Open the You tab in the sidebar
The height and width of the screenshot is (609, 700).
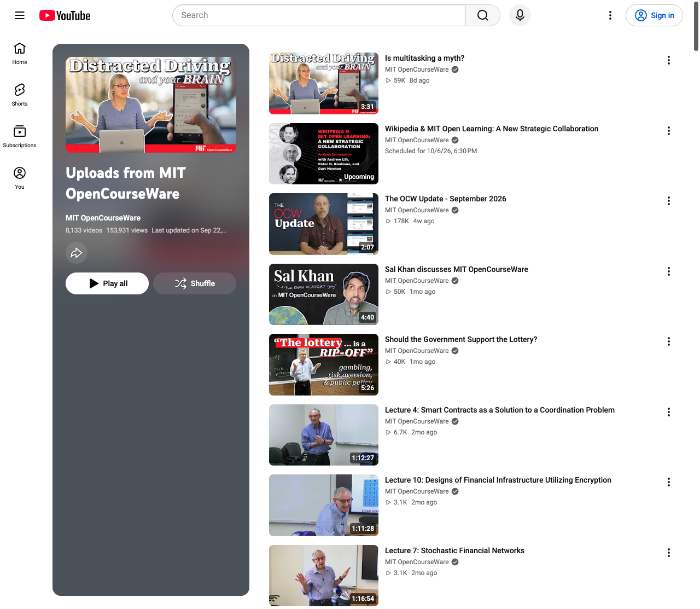(20, 178)
